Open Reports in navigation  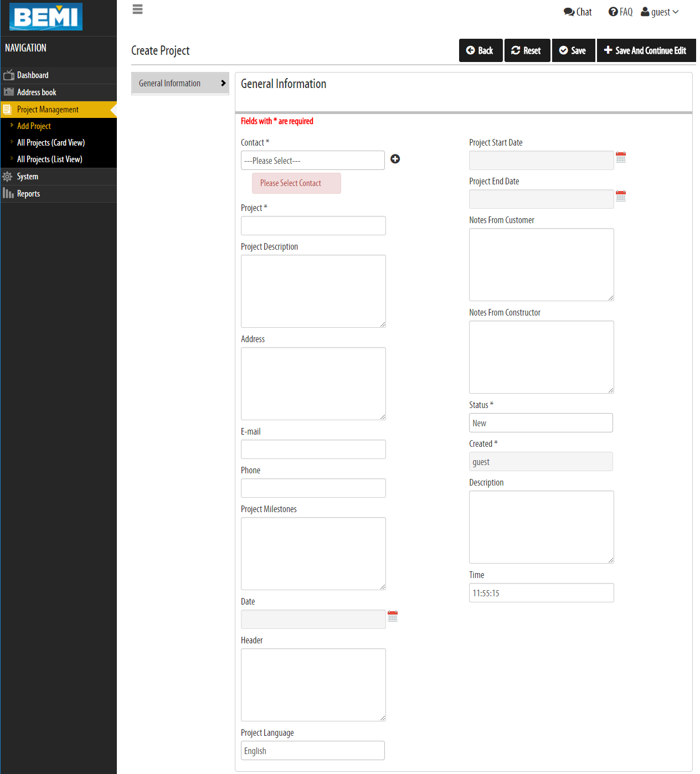click(x=58, y=194)
